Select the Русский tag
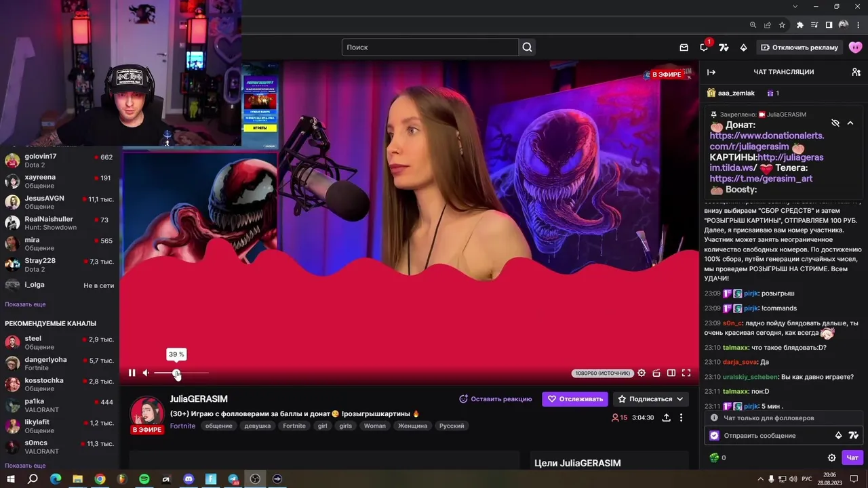The height and width of the screenshot is (488, 868). [452, 426]
